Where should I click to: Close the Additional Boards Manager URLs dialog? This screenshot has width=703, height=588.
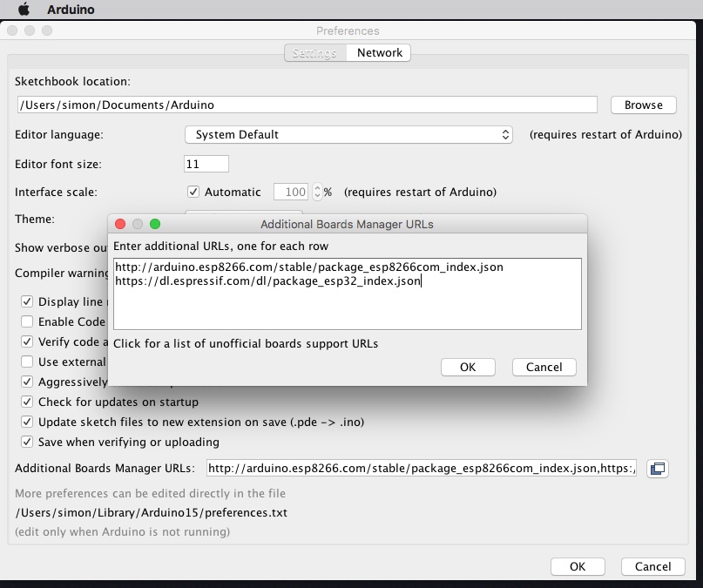pyautogui.click(x=120, y=224)
